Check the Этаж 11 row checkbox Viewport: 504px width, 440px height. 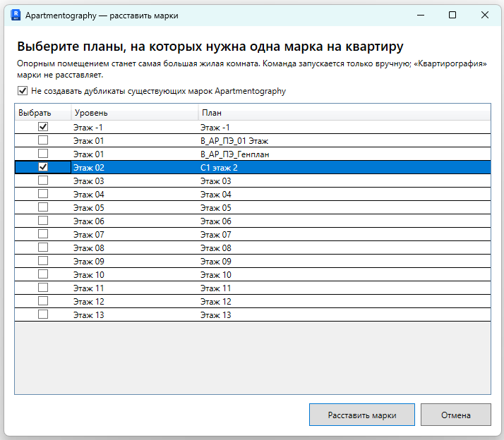point(43,288)
